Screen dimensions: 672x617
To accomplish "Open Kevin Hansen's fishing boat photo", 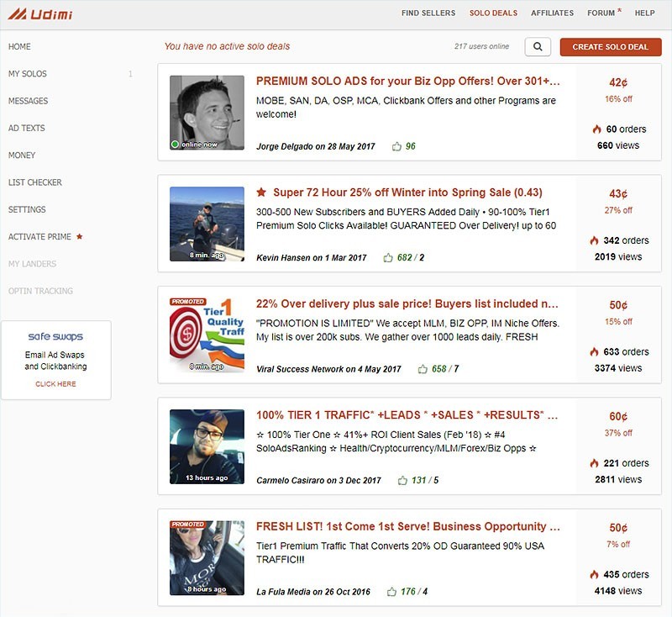I will (x=207, y=224).
